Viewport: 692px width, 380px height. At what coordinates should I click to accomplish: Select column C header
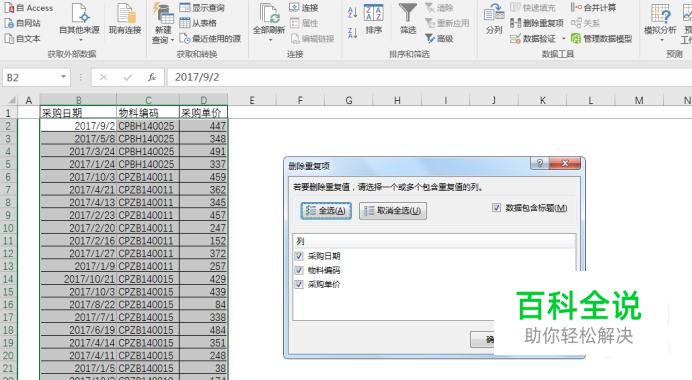click(x=148, y=100)
